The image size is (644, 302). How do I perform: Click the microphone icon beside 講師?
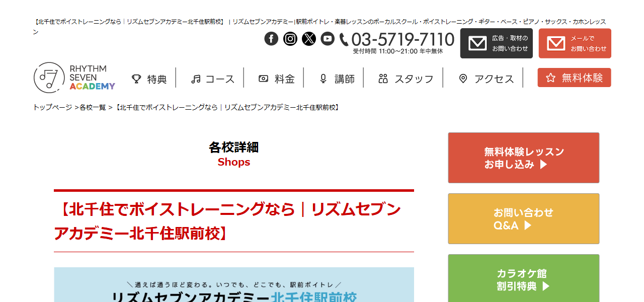point(324,79)
